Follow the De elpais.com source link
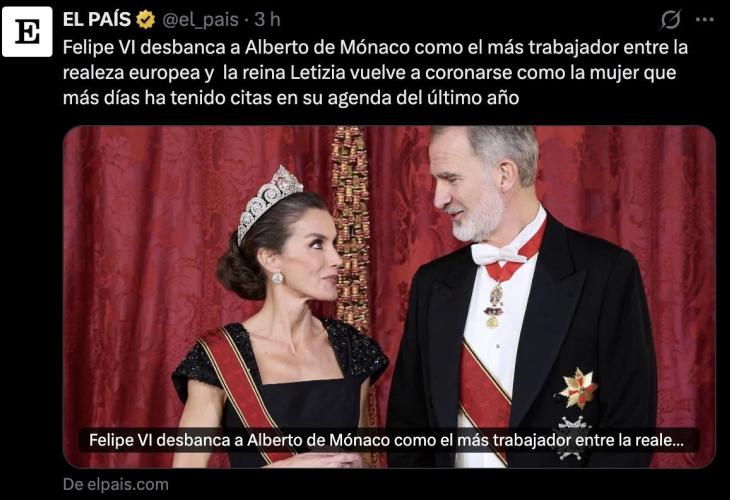The image size is (730, 500). [116, 485]
